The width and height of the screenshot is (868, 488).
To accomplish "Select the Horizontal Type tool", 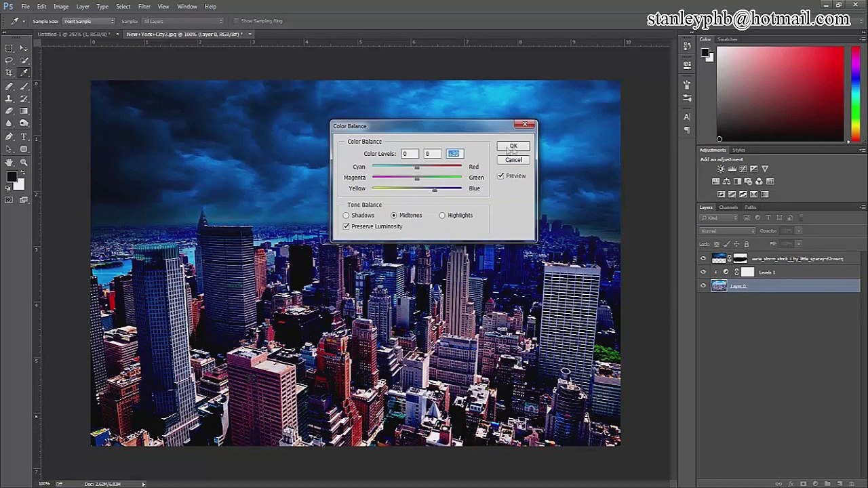I will (24, 136).
